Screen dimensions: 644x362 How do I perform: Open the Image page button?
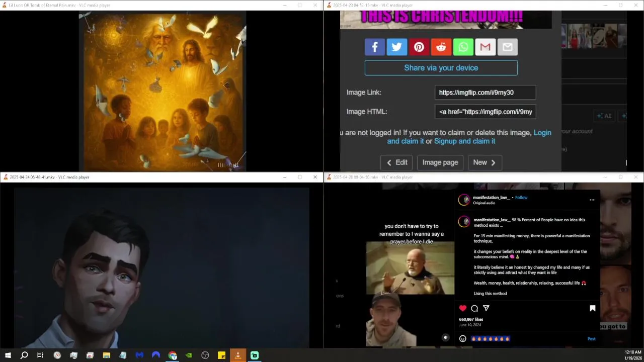[x=440, y=162]
